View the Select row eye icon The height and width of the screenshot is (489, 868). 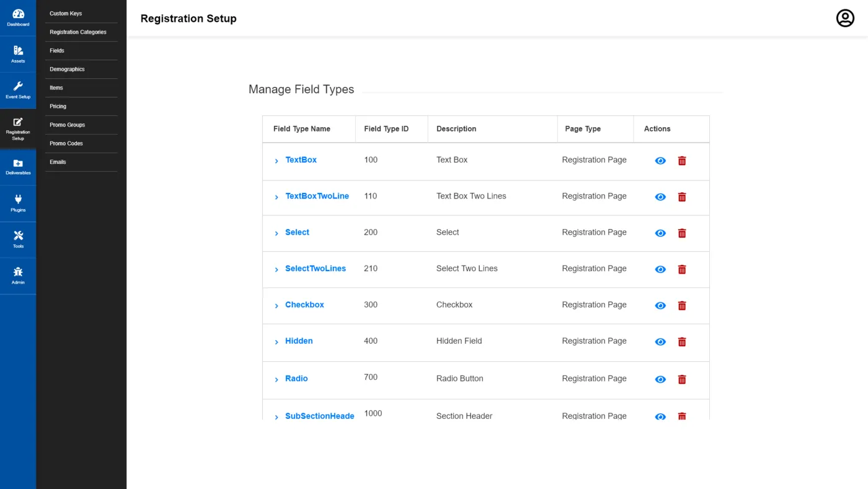tap(660, 233)
